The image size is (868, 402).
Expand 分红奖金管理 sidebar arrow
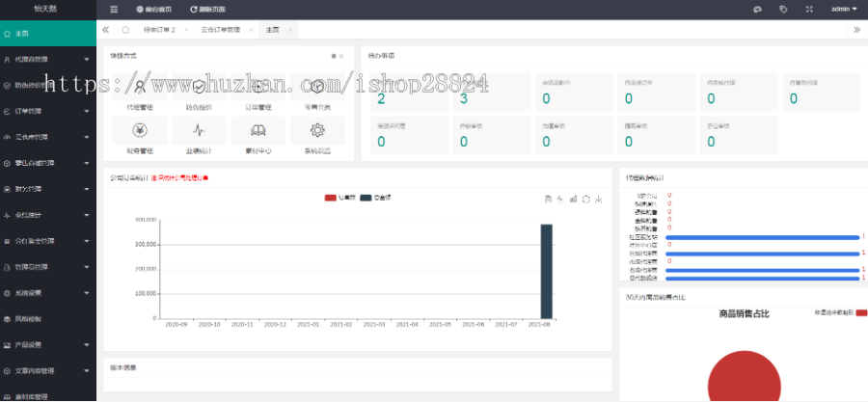(87, 241)
